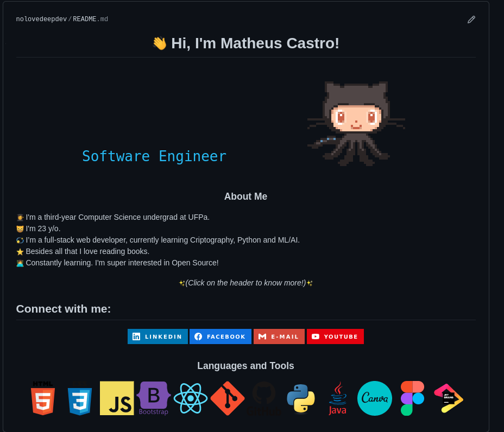Click the E-MAIL badge
Image resolution: width=504 pixels, height=432 pixels.
(x=279, y=336)
